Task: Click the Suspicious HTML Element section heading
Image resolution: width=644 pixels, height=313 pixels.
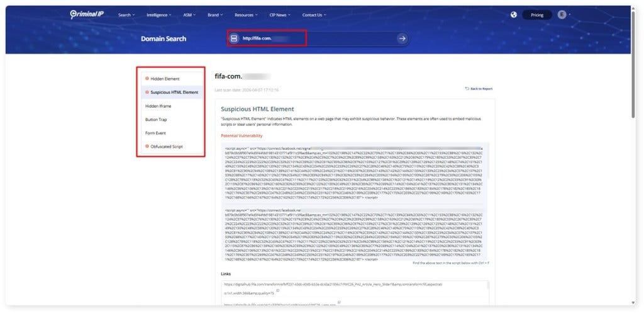Action: (x=257, y=109)
